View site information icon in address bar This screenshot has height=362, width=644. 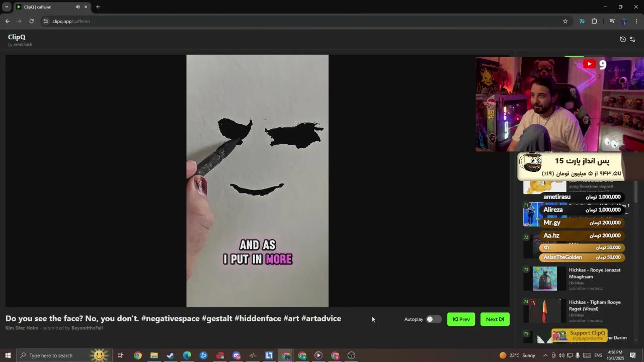[46, 21]
